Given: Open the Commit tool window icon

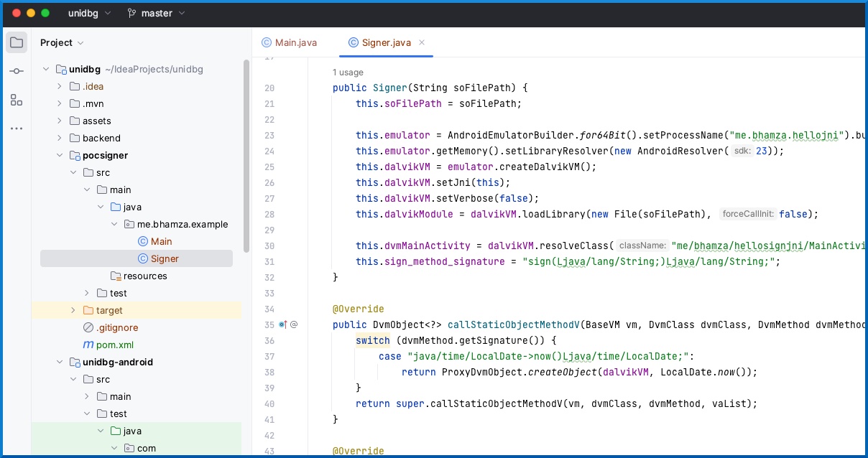Looking at the screenshot, I should click(17, 71).
